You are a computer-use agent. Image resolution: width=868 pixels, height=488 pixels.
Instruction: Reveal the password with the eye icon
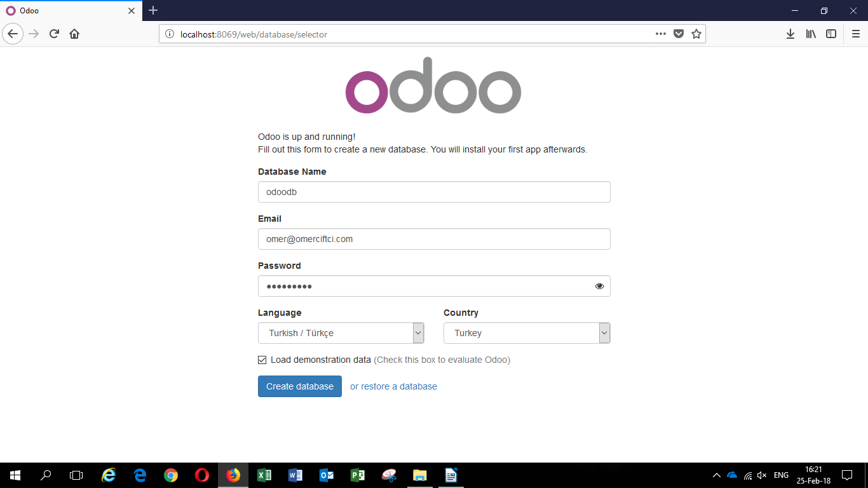point(599,287)
